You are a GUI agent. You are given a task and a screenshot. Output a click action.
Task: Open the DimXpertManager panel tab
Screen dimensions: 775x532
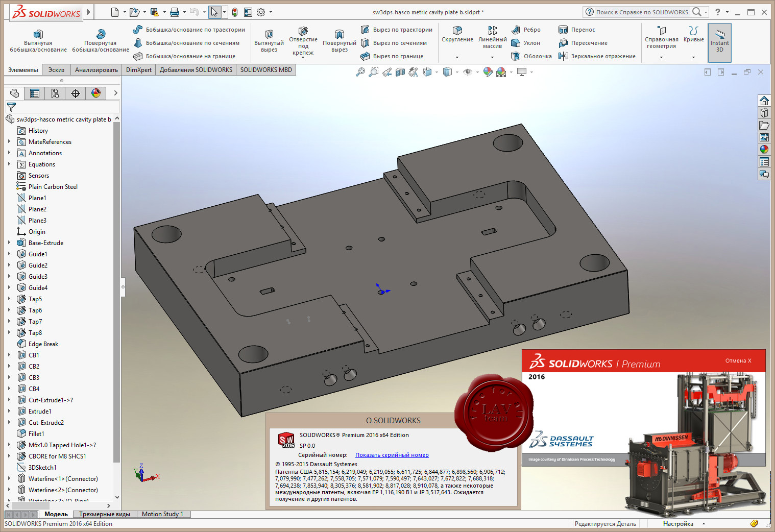[x=76, y=93]
